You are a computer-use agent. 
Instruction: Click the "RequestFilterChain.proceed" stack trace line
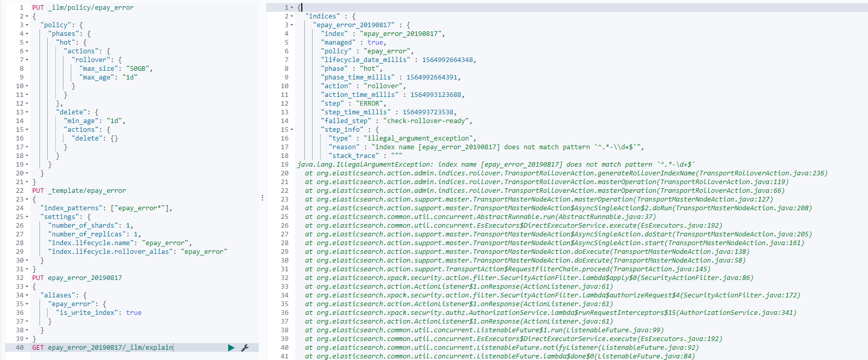[508, 269]
